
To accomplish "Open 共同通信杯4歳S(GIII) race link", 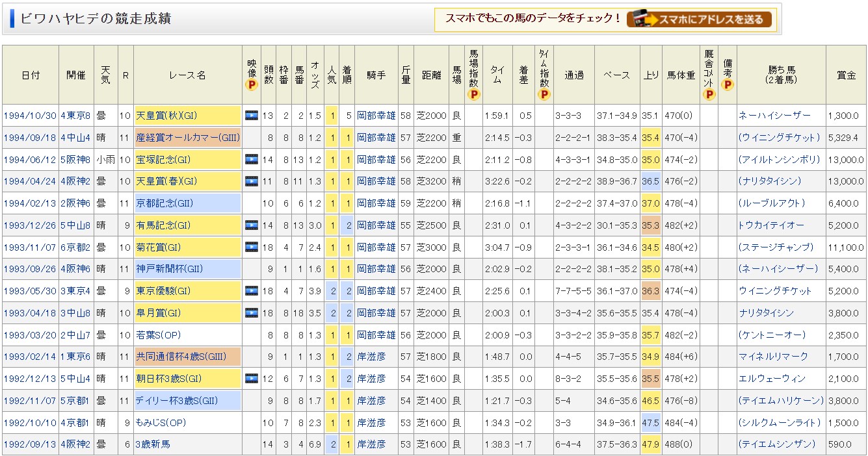I will (183, 357).
